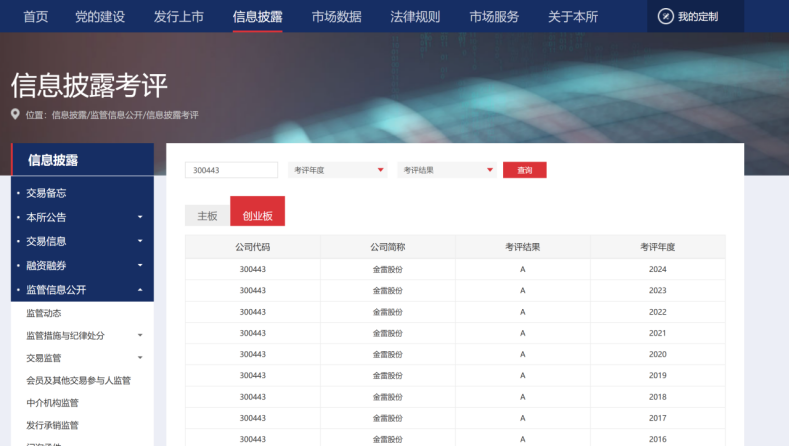Expand 监管措施与纪律处分 submenu arrow

(x=140, y=335)
